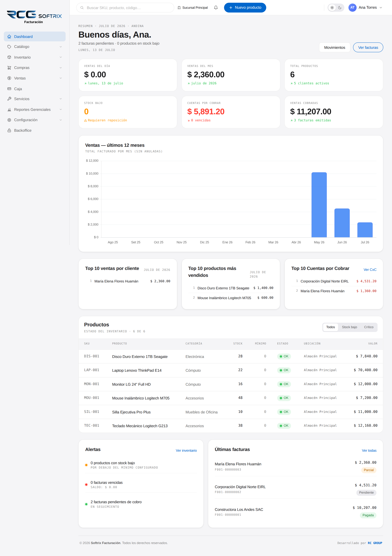Open the Ver CxC link
The height and width of the screenshot is (556, 392).
(370, 270)
